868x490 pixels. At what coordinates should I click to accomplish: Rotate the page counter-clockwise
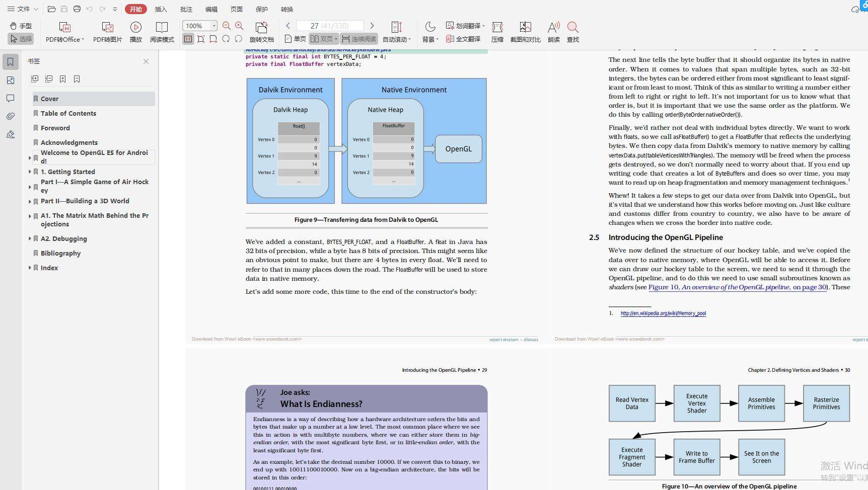239,39
